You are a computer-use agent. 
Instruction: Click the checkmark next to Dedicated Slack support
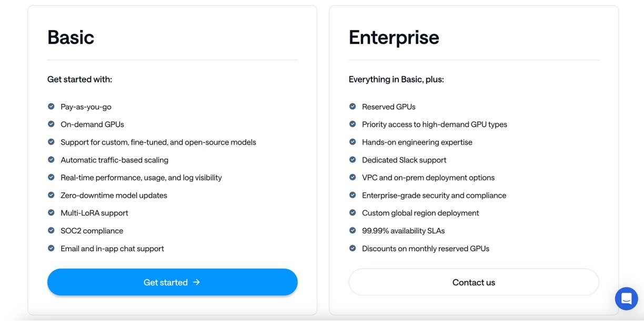tap(353, 159)
